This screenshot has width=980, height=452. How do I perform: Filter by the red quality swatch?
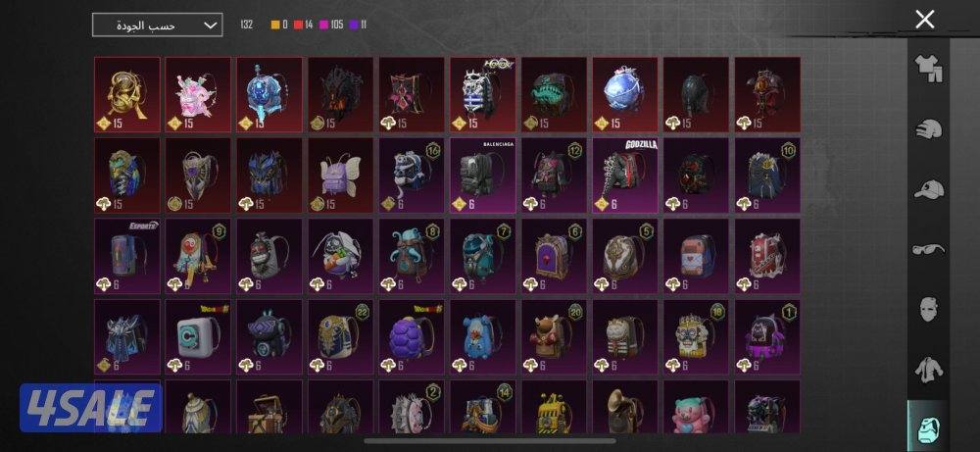299,25
